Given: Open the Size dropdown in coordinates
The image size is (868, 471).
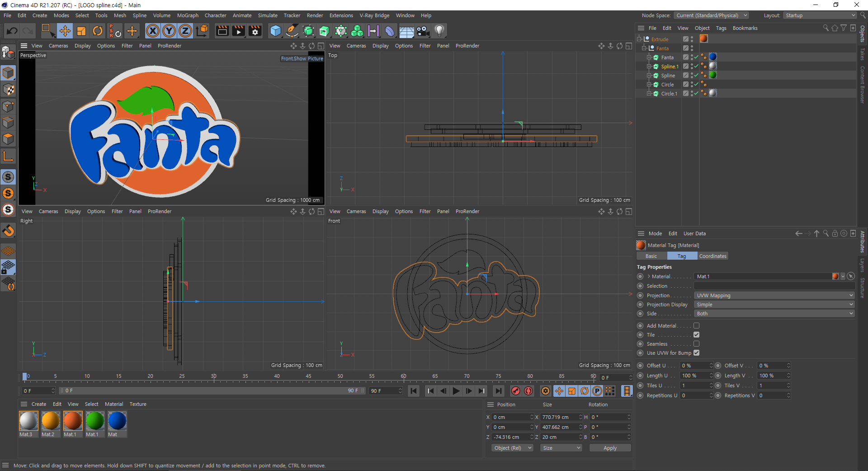Looking at the screenshot, I should pyautogui.click(x=561, y=448).
